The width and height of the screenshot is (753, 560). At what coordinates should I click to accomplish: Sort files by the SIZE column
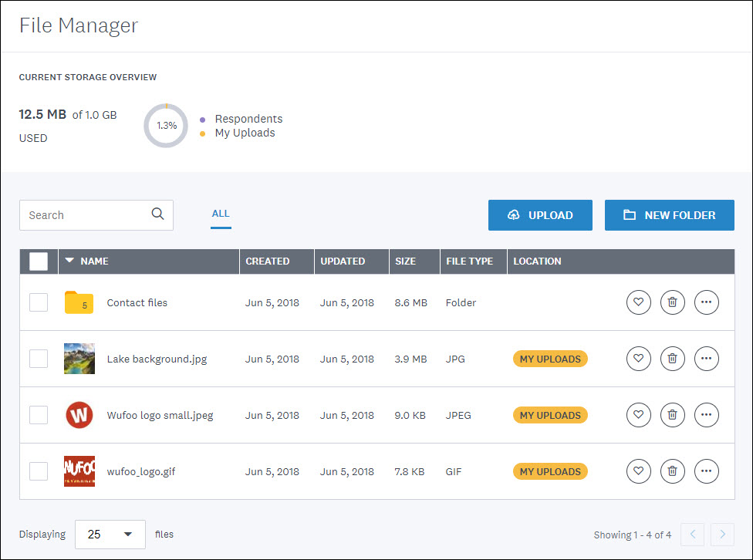406,261
